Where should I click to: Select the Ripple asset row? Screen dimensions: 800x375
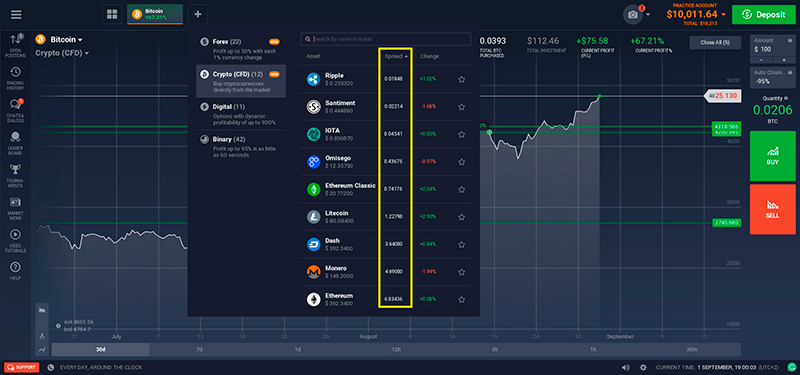[x=386, y=79]
